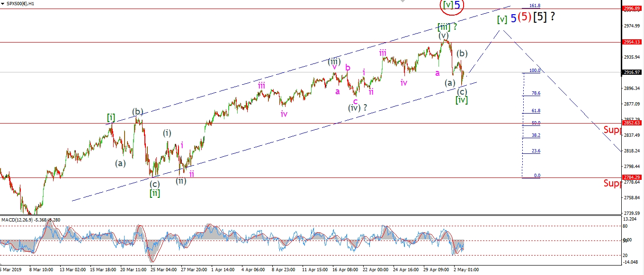
Task: Click the 13 Mar 02:00 date label
Action: [72, 270]
